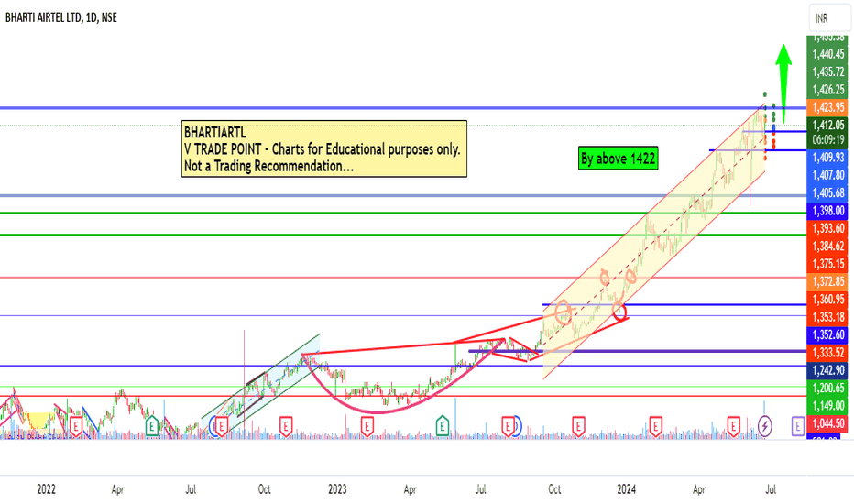Click the red earnings E marker before Apr 2022
The image size is (854, 504).
pyautogui.click(x=76, y=425)
